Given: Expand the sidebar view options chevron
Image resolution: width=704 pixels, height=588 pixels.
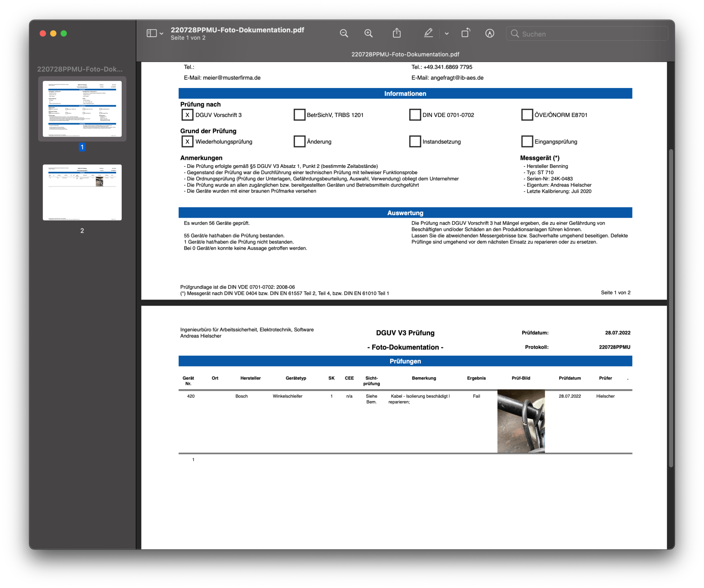Looking at the screenshot, I should pos(161,34).
